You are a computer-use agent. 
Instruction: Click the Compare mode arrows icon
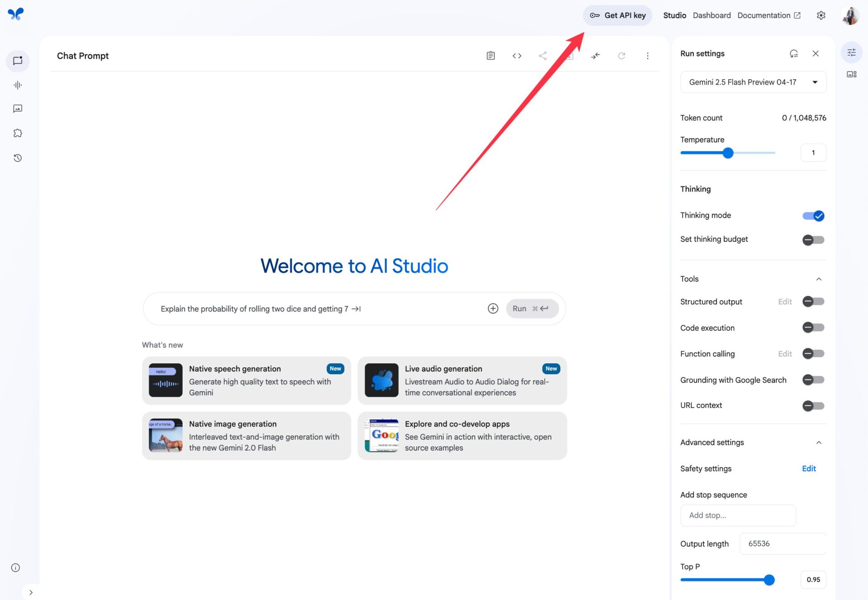(595, 56)
